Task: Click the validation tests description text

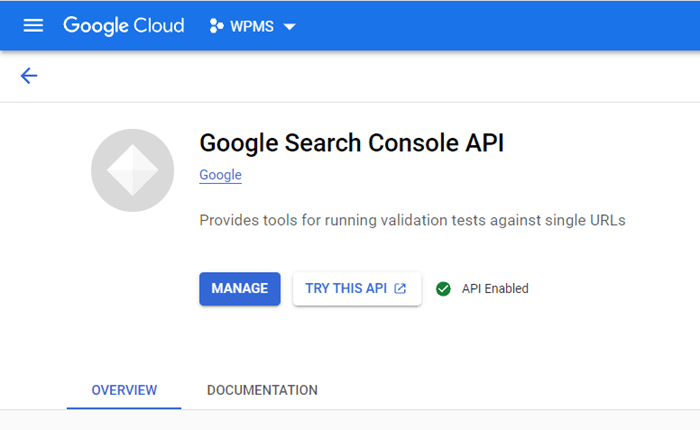Action: tap(412, 220)
